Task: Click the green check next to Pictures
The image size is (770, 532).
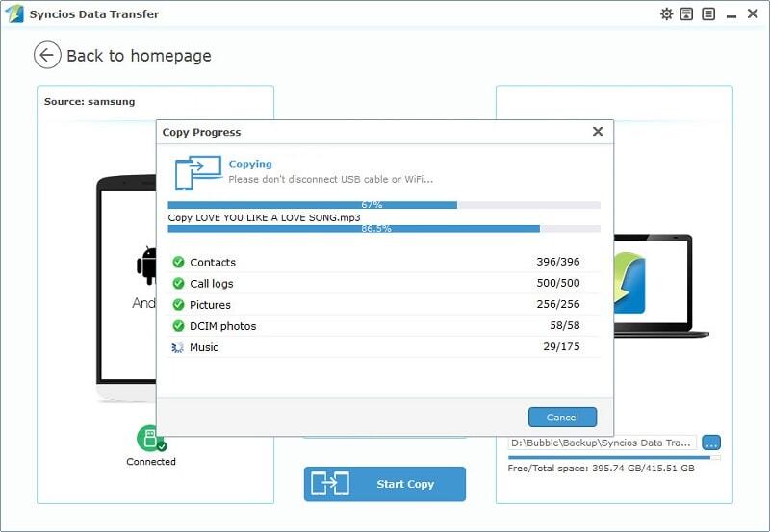Action: click(177, 305)
